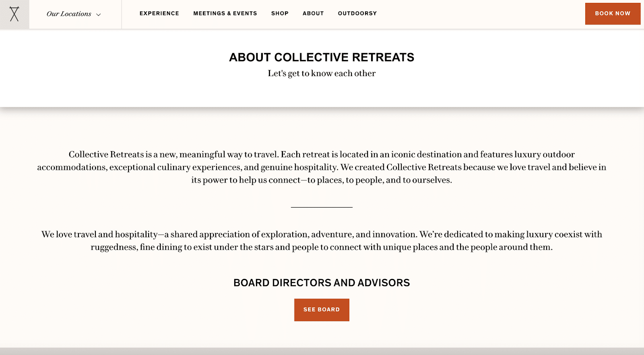Click the downward arrow beside Our Locations

pyautogui.click(x=98, y=15)
